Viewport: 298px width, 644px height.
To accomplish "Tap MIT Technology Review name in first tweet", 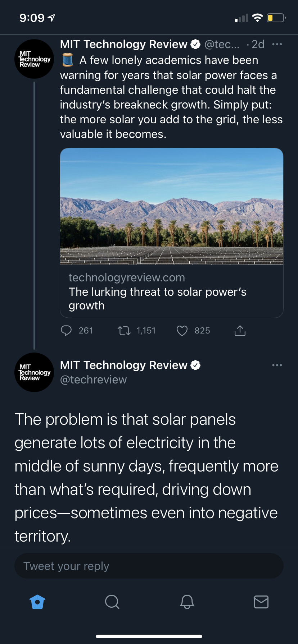I will pyautogui.click(x=123, y=45).
